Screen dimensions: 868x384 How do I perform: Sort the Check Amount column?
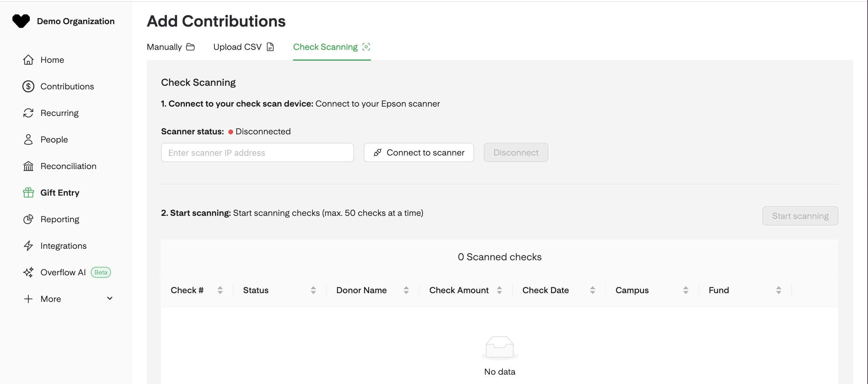coord(499,290)
